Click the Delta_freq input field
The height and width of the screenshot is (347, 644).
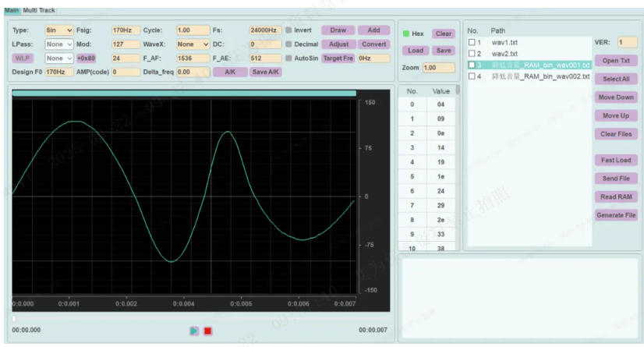(193, 72)
